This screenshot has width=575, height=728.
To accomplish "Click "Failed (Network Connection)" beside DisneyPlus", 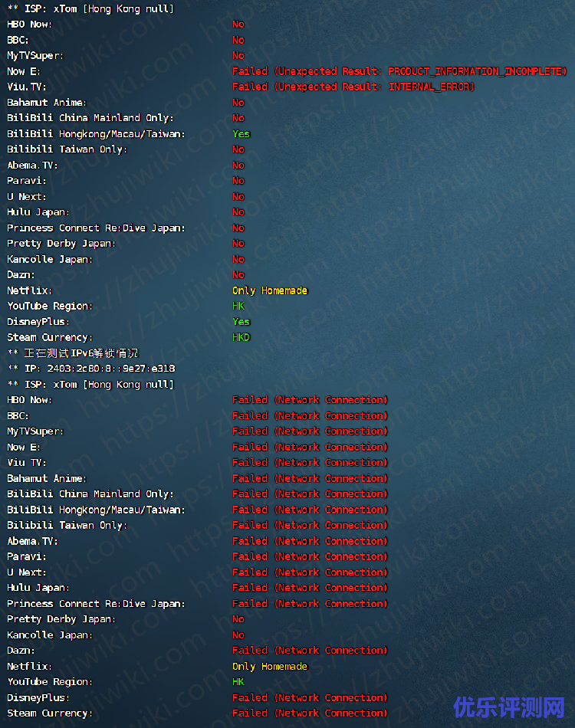I will 310,698.
